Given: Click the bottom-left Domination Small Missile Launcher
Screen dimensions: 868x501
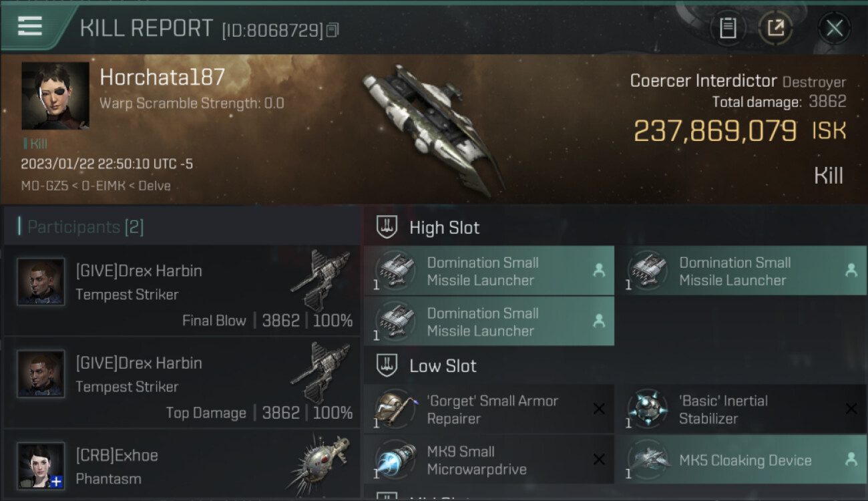Looking at the screenshot, I should pyautogui.click(x=489, y=321).
